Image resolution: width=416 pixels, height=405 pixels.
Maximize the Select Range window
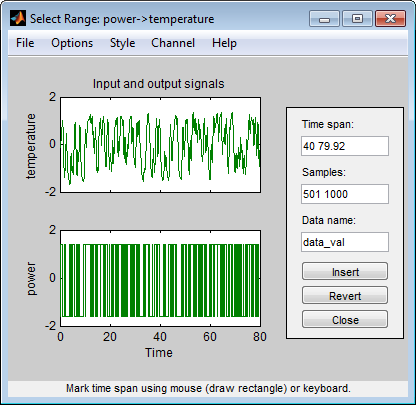[x=357, y=18]
